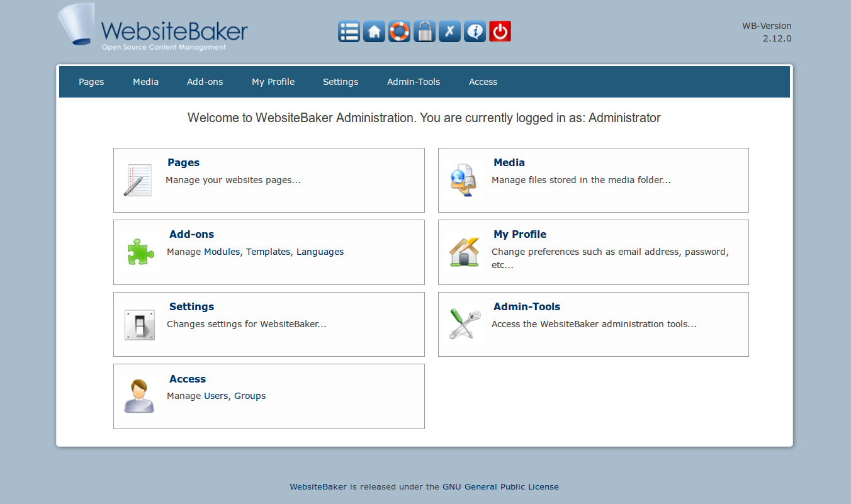
Task: Open Media in the navigation bar
Action: (x=145, y=82)
